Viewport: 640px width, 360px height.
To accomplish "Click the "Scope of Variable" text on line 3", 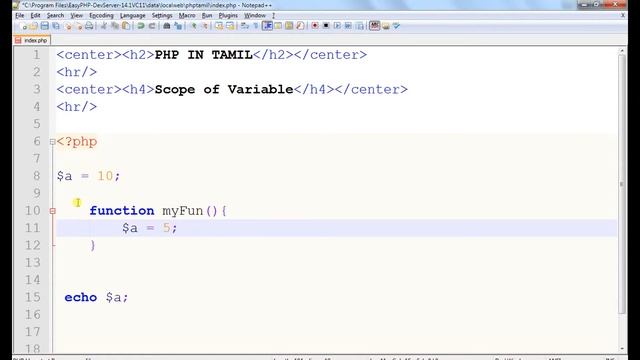I will point(224,89).
